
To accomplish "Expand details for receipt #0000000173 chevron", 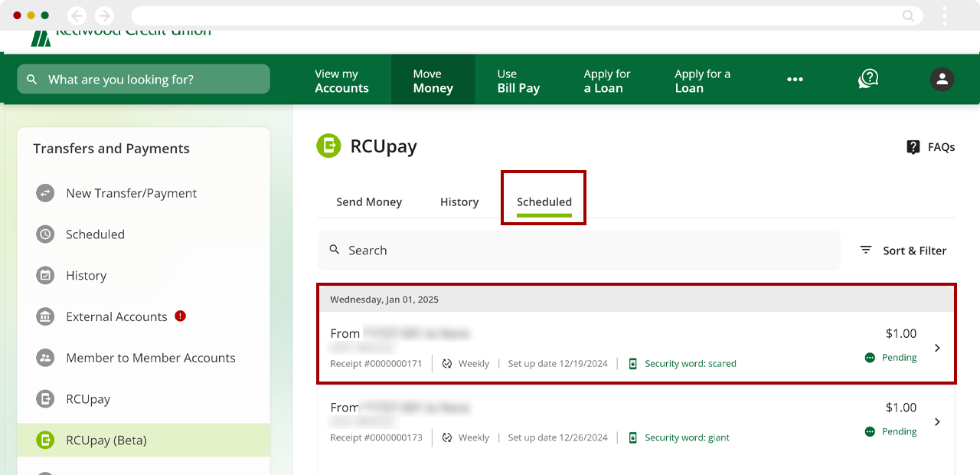I will 938,422.
